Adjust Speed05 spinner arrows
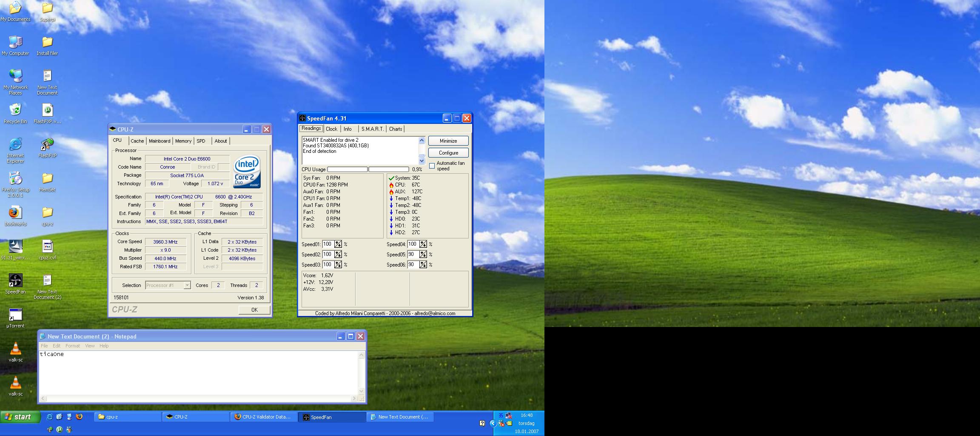This screenshot has height=436, width=980. 423,254
